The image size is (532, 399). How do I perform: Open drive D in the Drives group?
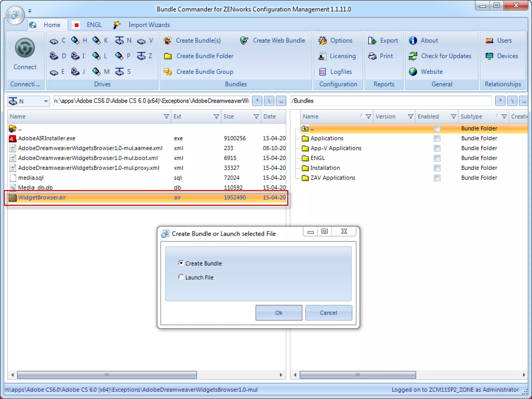tap(58, 56)
